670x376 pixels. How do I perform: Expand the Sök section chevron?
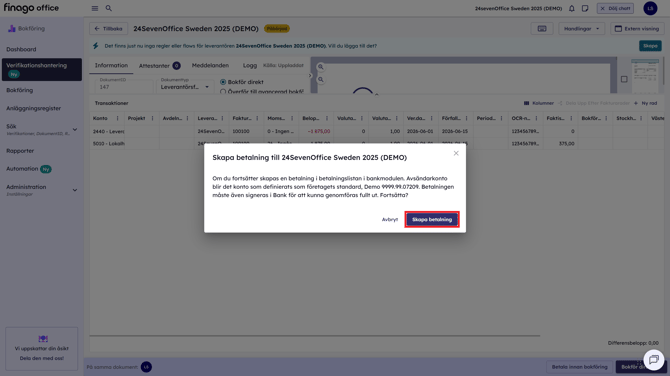75,129
